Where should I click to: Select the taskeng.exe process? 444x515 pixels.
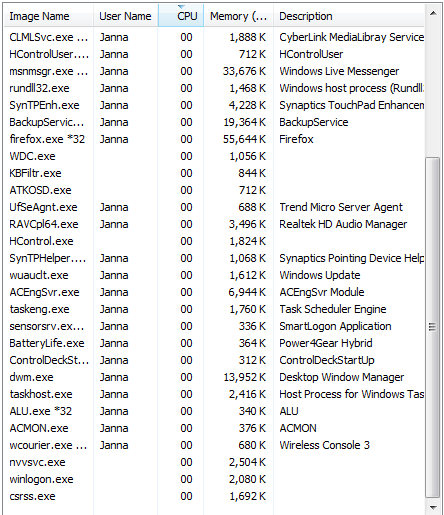pyautogui.click(x=214, y=309)
